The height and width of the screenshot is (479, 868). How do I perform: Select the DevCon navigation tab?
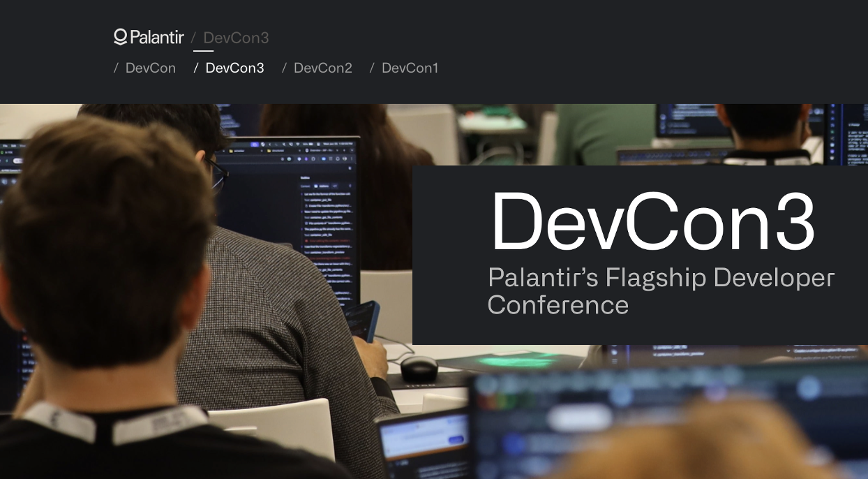point(150,68)
